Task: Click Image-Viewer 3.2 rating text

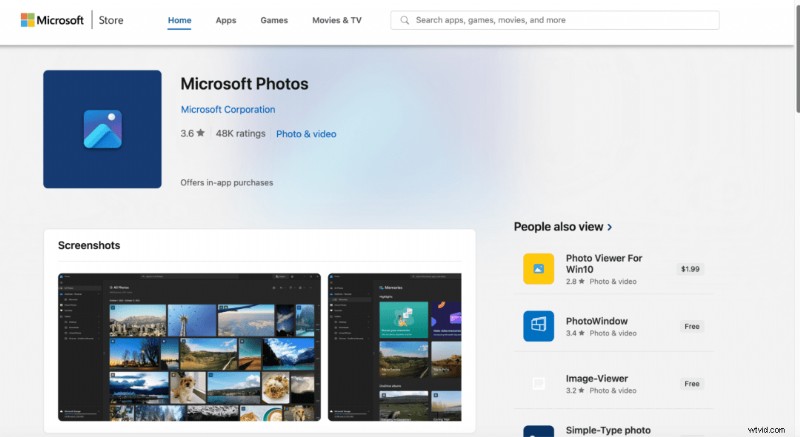Action: coord(575,391)
